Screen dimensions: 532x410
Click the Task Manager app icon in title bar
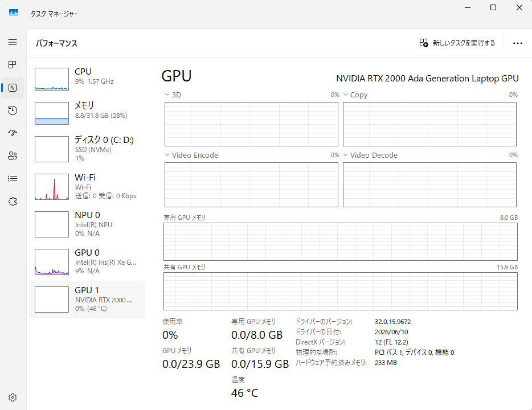point(14,13)
